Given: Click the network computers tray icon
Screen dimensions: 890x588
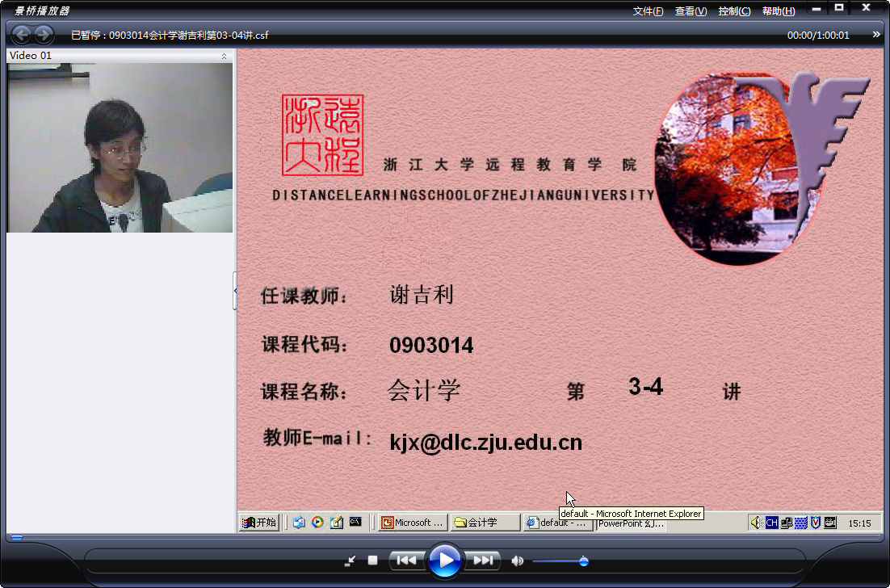Looking at the screenshot, I should pyautogui.click(x=786, y=522).
